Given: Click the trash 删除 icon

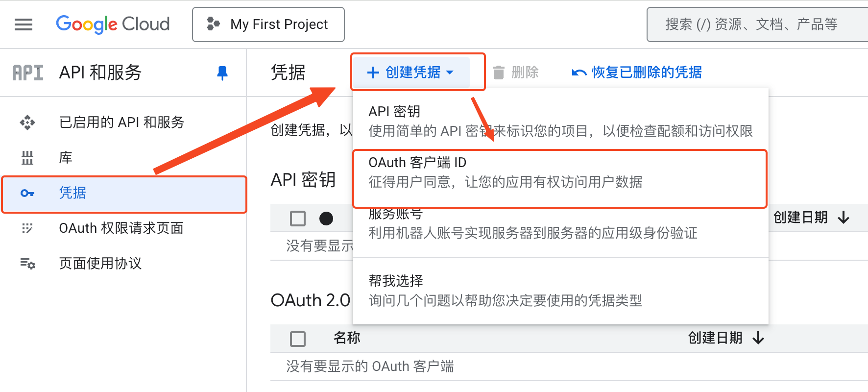Looking at the screenshot, I should (x=498, y=73).
